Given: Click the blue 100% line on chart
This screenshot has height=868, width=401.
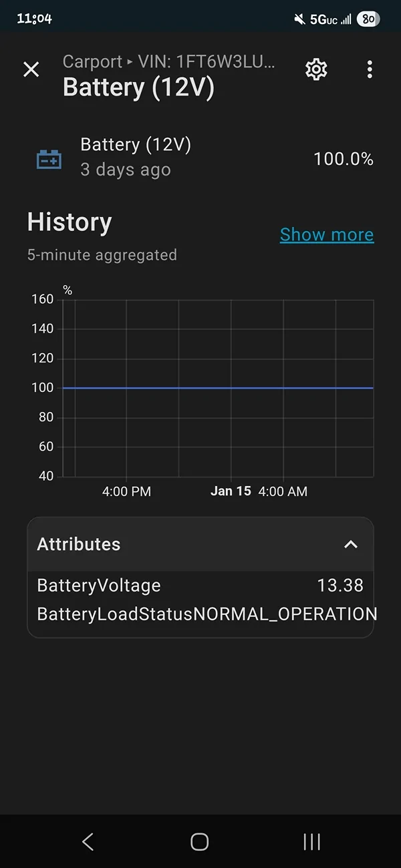Looking at the screenshot, I should click(217, 387).
